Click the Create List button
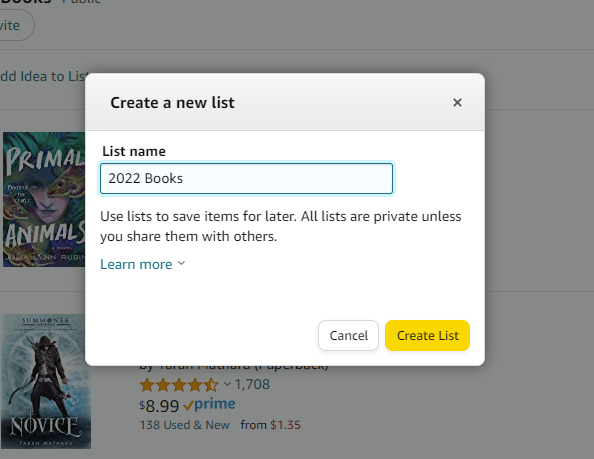Image resolution: width=594 pixels, height=459 pixels. coord(427,336)
